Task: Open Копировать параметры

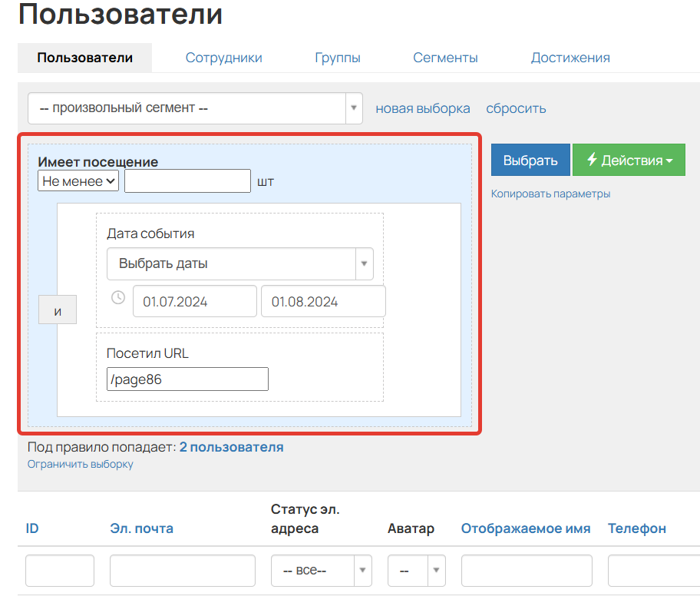Action: [x=551, y=194]
